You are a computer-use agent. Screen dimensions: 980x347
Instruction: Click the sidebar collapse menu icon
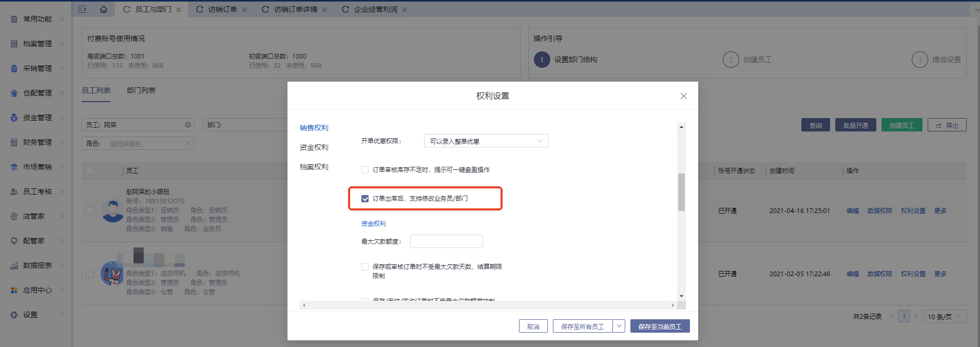point(82,9)
